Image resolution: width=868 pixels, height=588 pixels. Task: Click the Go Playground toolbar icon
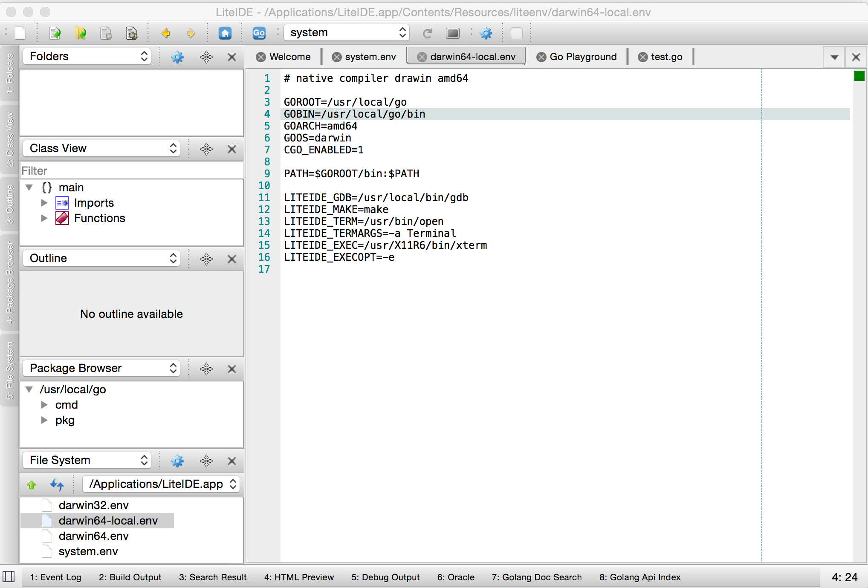tap(259, 33)
